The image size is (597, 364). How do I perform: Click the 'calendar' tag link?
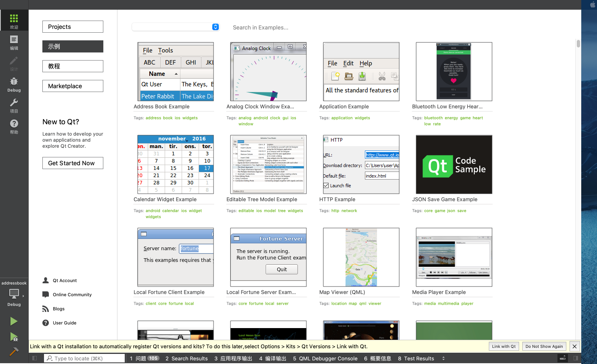170,211
